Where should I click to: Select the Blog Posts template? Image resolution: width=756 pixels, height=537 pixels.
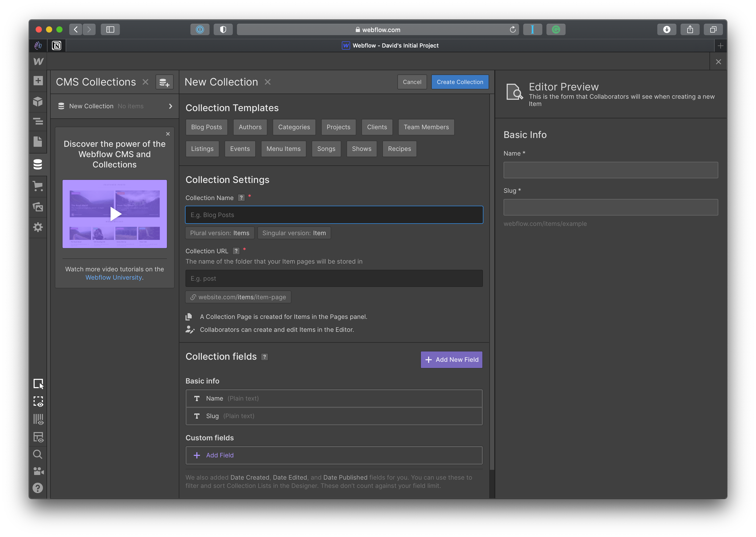click(x=206, y=127)
